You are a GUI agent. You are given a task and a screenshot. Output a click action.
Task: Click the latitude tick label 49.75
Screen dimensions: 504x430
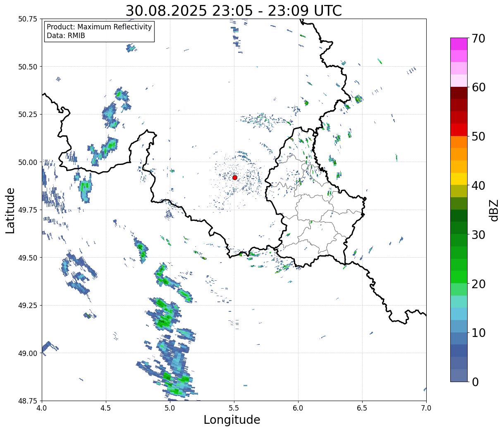[x=28, y=210]
